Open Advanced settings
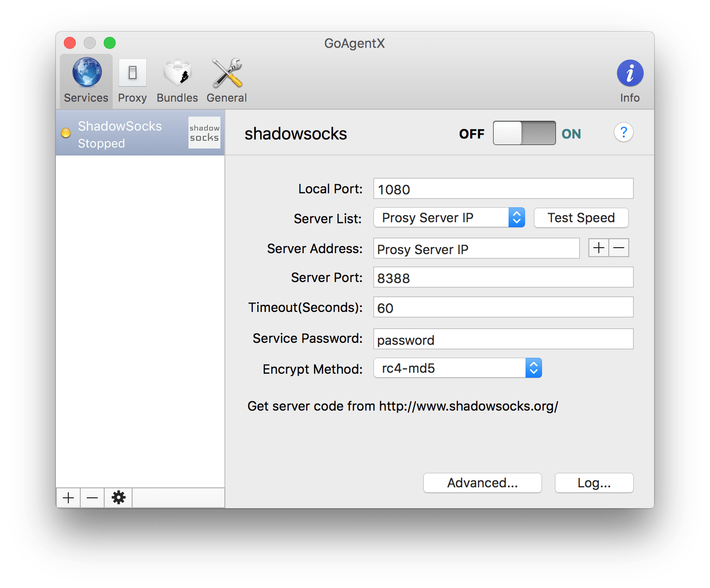Viewport: 710px width, 588px height. [482, 483]
